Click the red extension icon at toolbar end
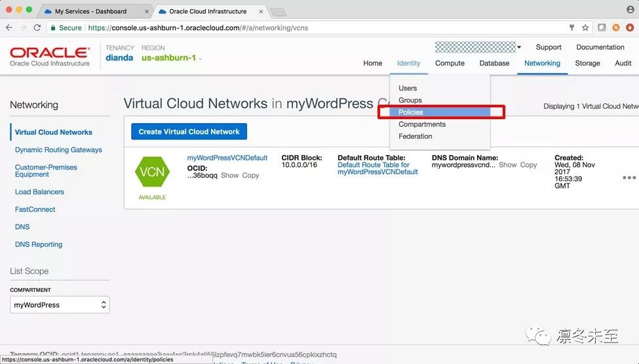Viewport: 639px width, 364px height. [x=630, y=27]
